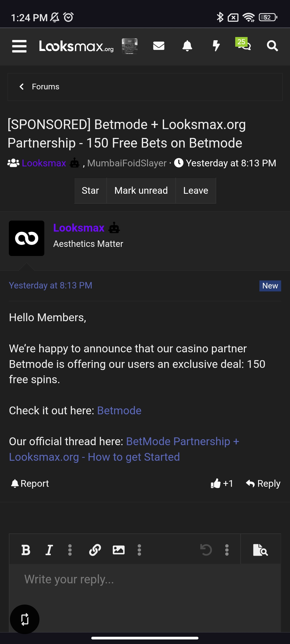Open the hamburger navigation menu
The height and width of the screenshot is (644, 290).
[x=19, y=46]
